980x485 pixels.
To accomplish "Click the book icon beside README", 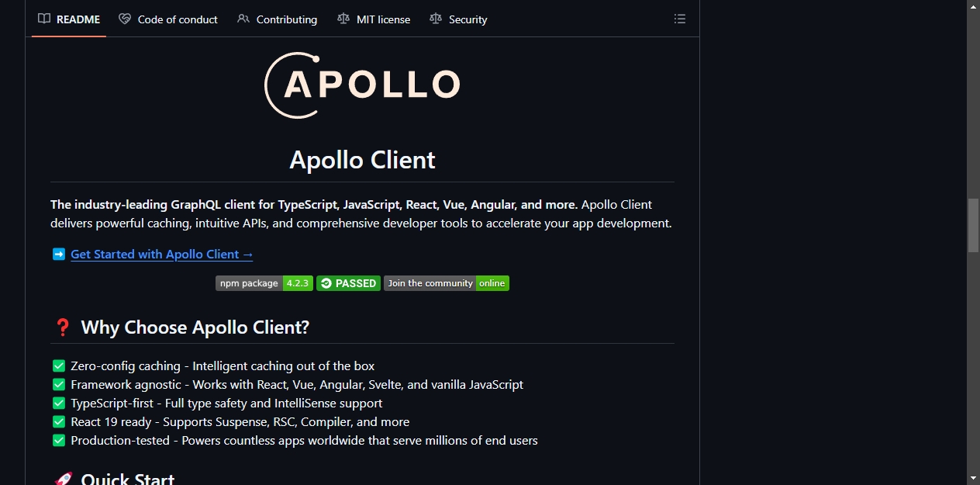I will 44,19.
